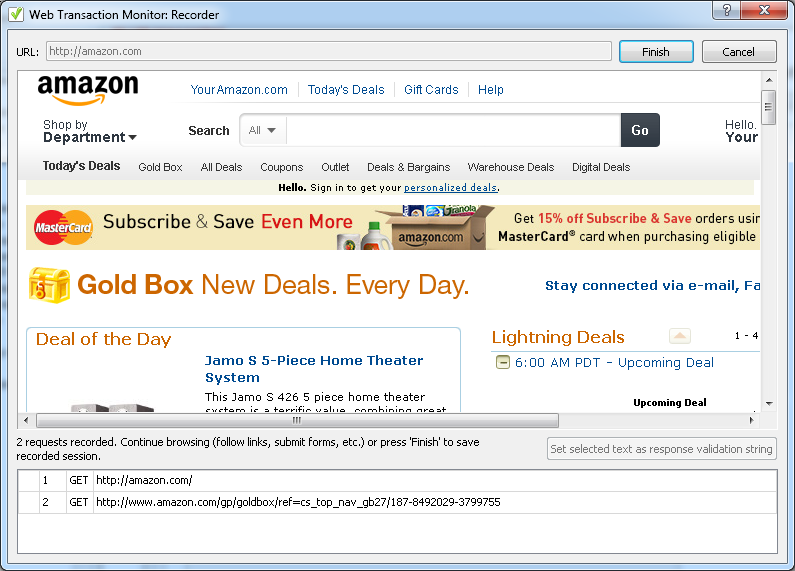Click the personalized deals link
Image resolution: width=795 pixels, height=571 pixels.
click(x=450, y=188)
